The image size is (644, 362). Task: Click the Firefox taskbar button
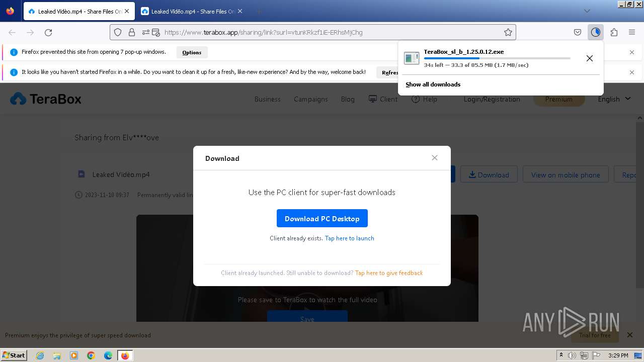pos(125,355)
